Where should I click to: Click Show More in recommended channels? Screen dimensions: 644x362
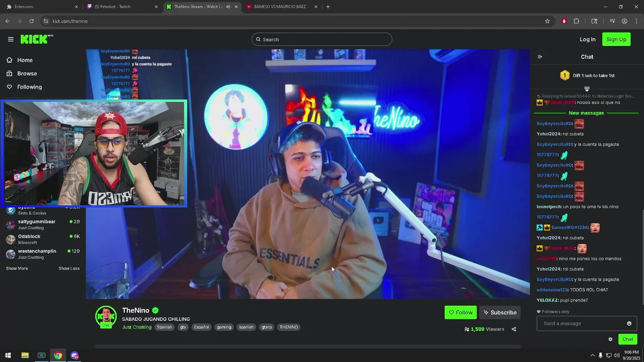click(17, 268)
